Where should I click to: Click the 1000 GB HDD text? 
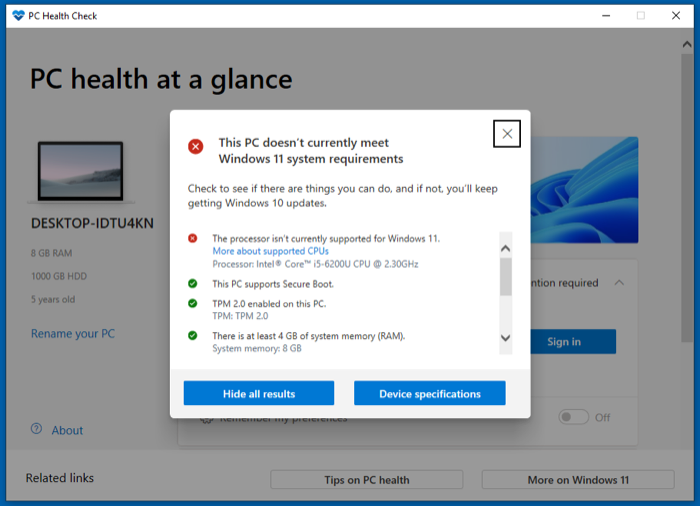[59, 276]
